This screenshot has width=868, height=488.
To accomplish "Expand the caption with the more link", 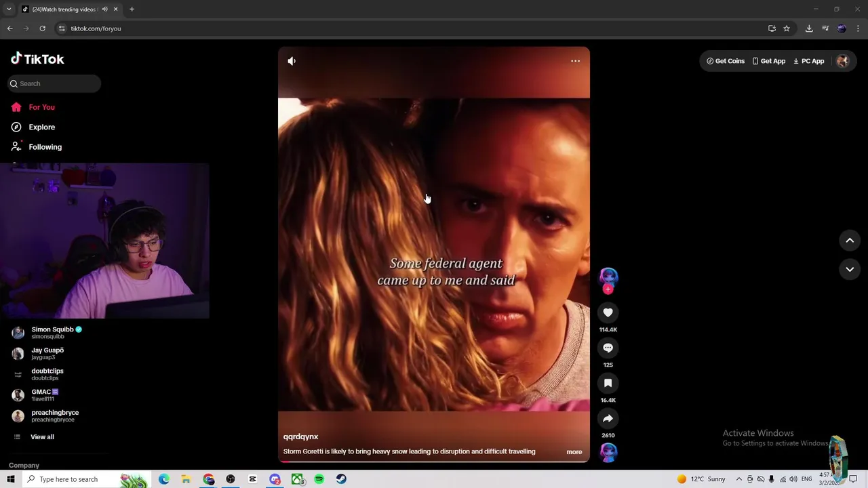I will click(574, 452).
